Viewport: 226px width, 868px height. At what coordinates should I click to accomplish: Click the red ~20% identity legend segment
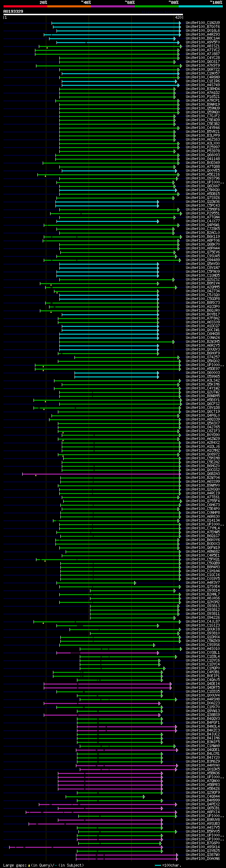coord(25,6)
